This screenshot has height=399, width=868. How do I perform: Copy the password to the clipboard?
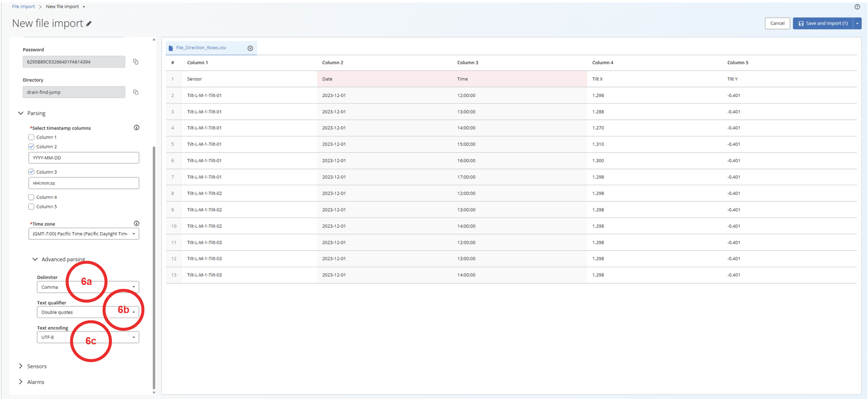[136, 62]
